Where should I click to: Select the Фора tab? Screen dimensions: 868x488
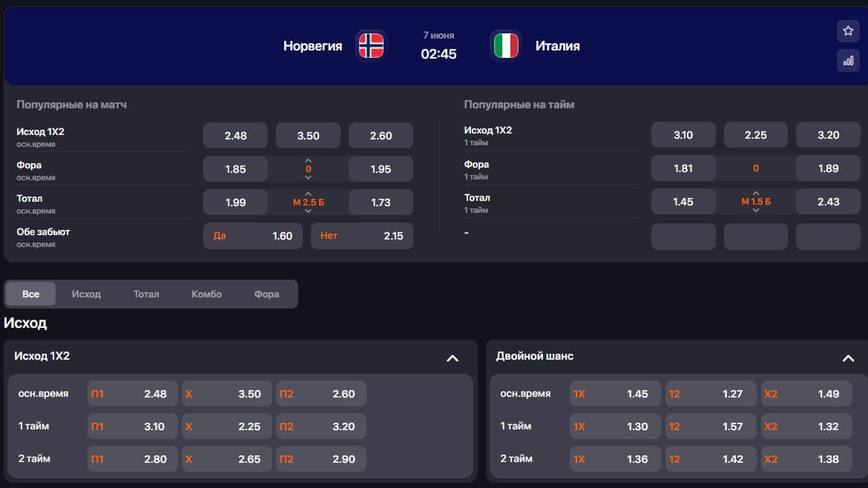click(x=266, y=294)
